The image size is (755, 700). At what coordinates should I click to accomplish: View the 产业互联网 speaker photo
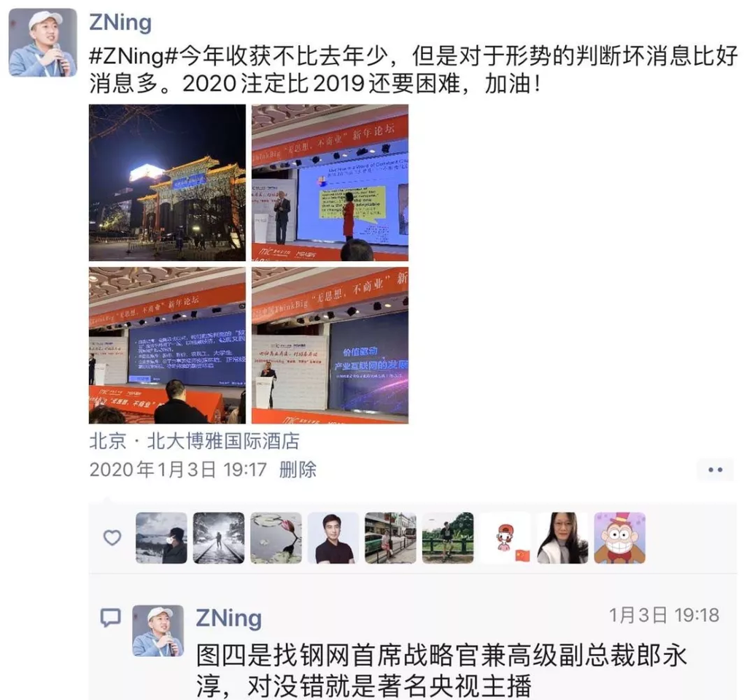tap(330, 346)
